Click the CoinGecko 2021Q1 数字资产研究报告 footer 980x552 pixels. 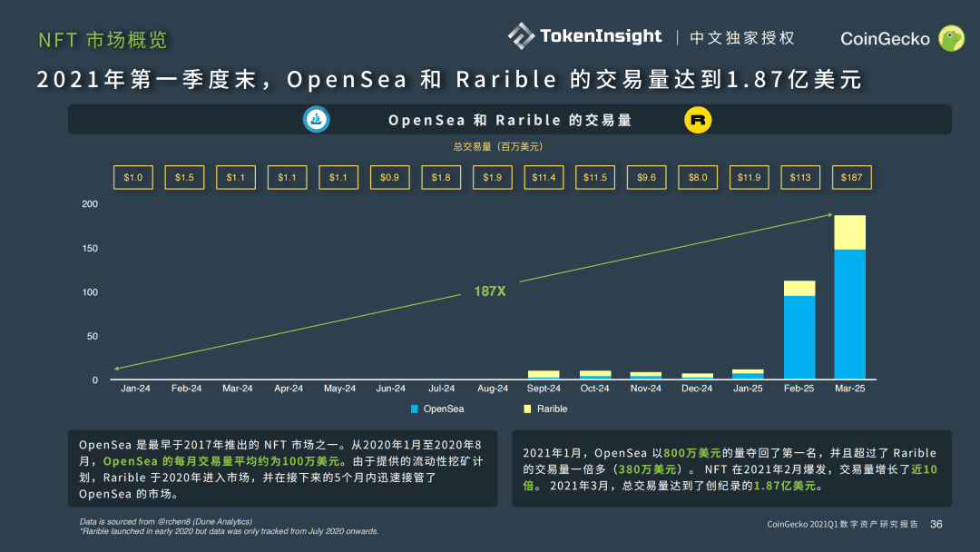coord(842,525)
